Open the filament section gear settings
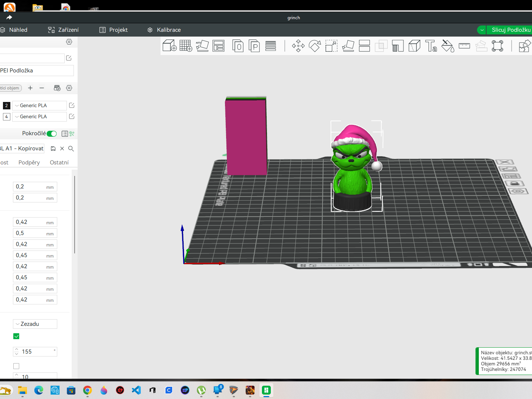 tap(69, 88)
